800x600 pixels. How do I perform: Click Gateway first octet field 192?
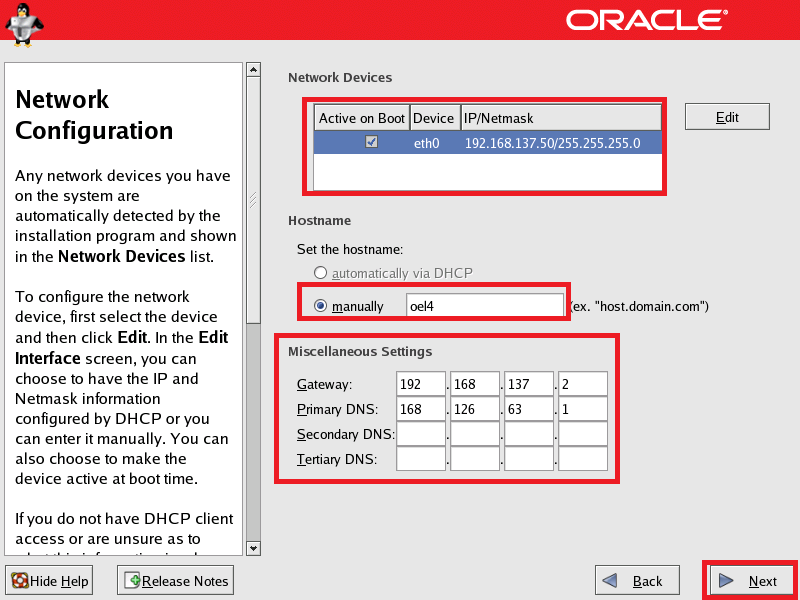point(421,384)
